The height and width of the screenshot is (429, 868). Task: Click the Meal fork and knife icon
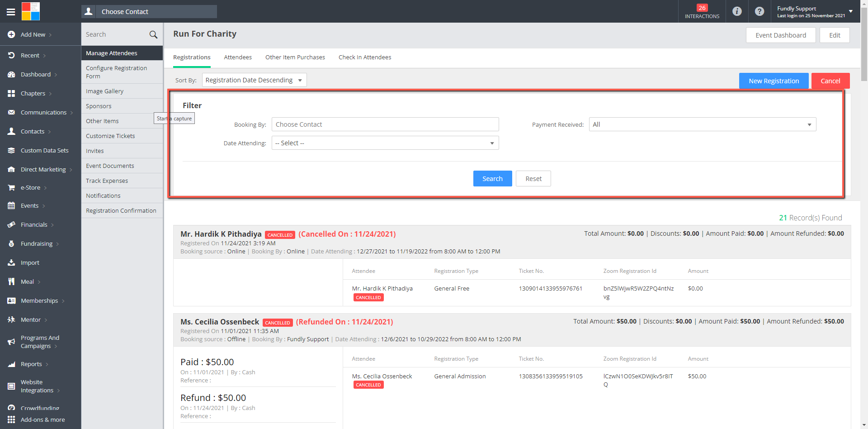coord(11,281)
